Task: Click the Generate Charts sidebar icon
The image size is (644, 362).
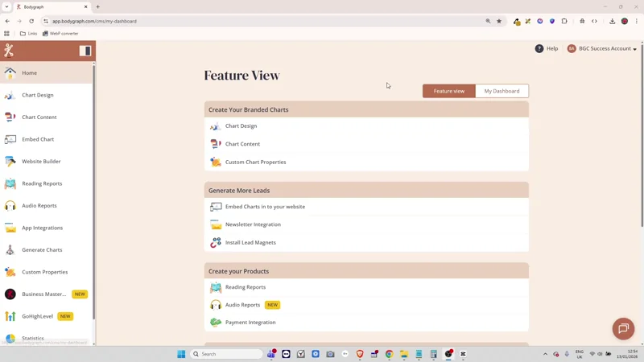Action: [10, 250]
